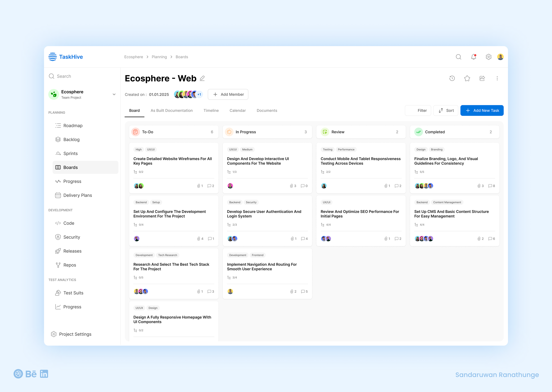The image size is (552, 392).
Task: Open the As Built Documentation tab
Action: 172,111
